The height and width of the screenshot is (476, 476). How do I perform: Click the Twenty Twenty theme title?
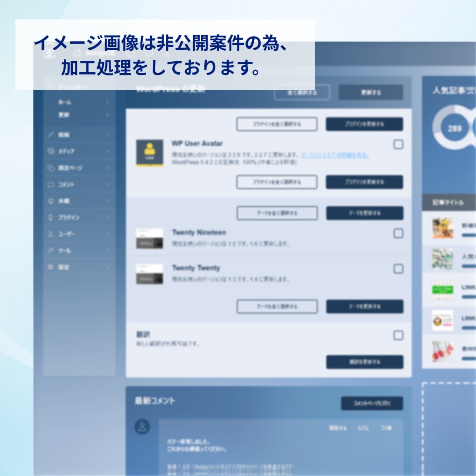click(x=196, y=268)
